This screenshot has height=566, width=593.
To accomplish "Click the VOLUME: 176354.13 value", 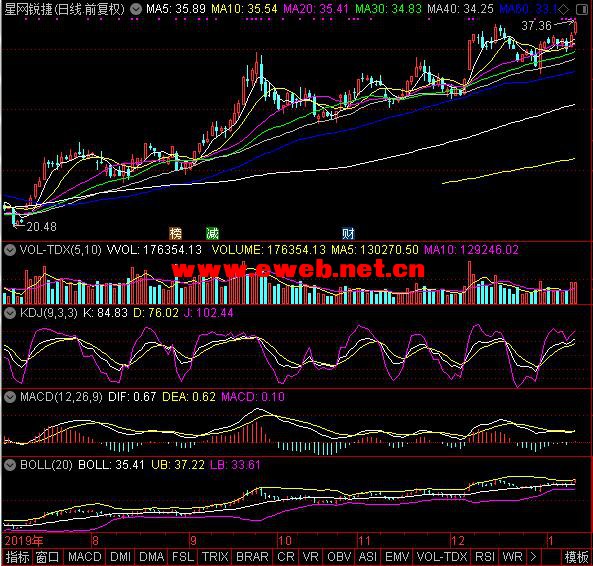I will (x=269, y=250).
